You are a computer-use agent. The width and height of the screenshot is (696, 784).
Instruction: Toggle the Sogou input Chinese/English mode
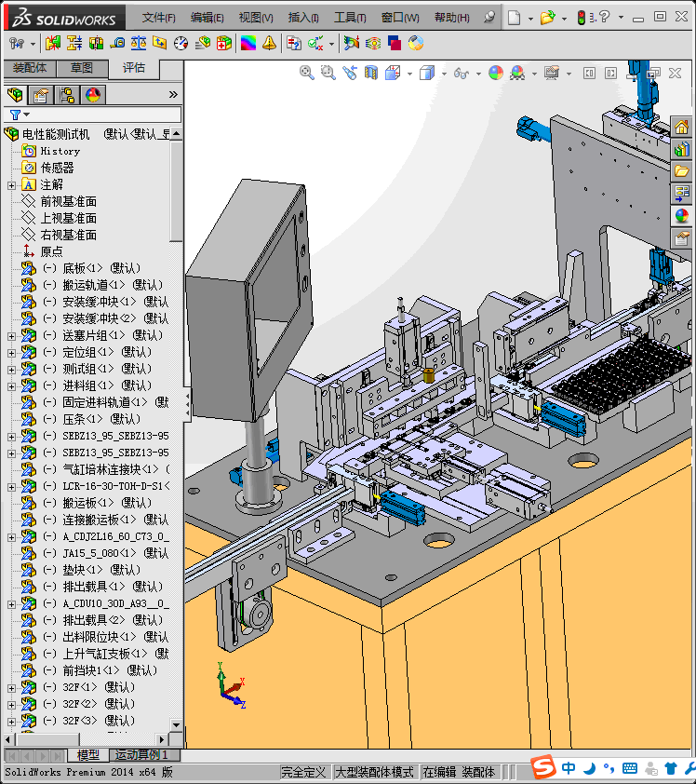569,768
